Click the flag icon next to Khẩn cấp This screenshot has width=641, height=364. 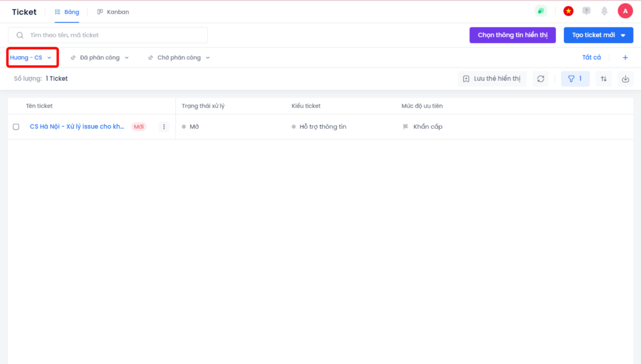[x=405, y=126]
